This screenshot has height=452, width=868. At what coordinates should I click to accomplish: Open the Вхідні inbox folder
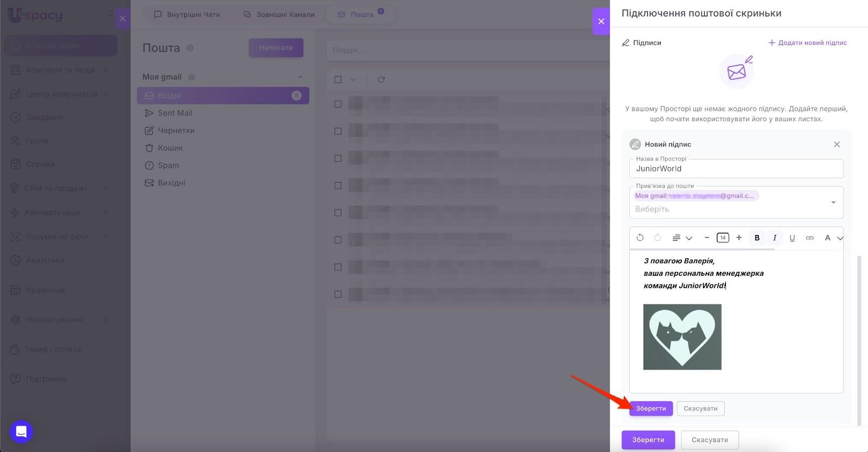[x=223, y=96]
